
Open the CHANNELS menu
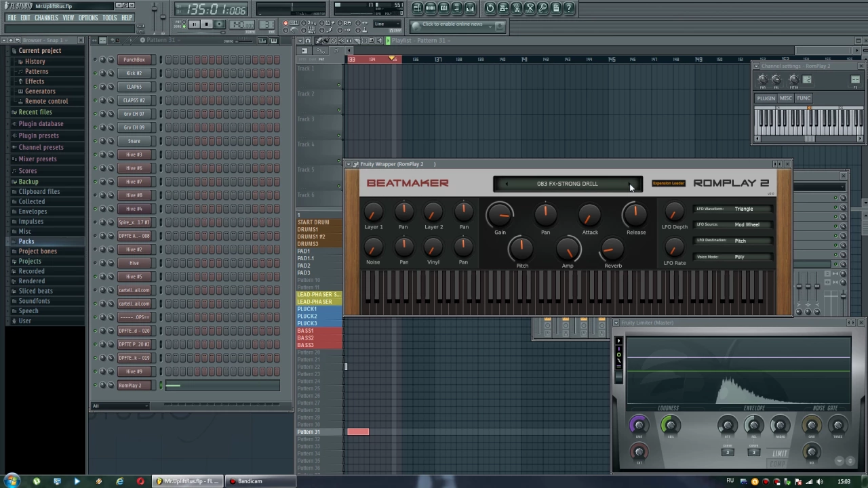click(x=46, y=18)
